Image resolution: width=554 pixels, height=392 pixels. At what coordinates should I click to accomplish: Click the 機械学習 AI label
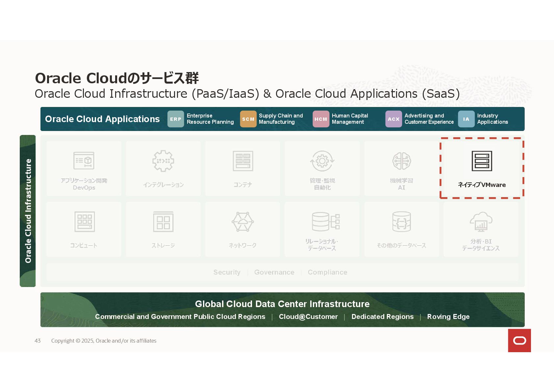tap(402, 184)
